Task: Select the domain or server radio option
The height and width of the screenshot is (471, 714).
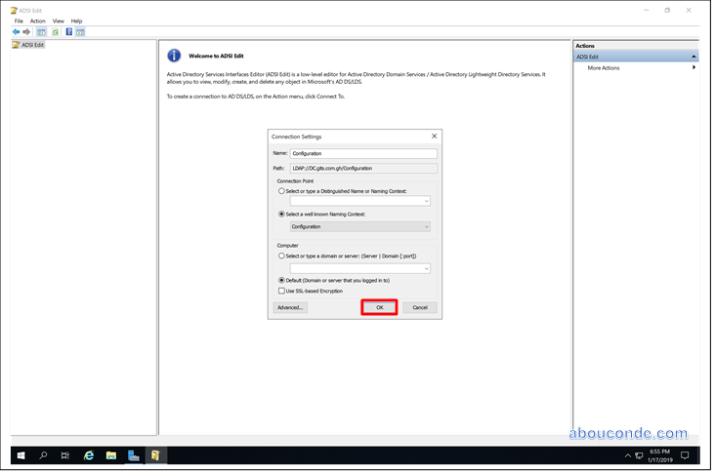Action: 281,256
